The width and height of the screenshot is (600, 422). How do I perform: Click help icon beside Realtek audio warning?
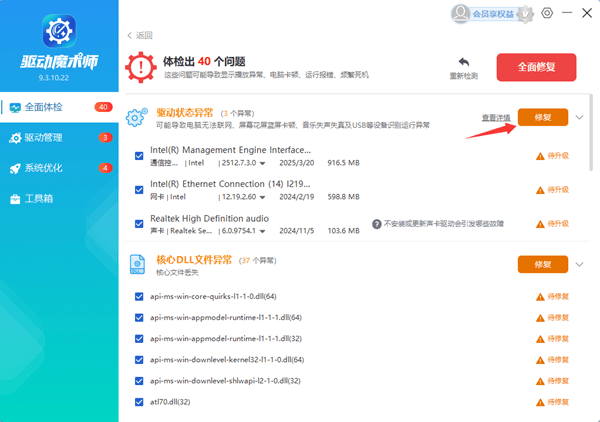[377, 224]
